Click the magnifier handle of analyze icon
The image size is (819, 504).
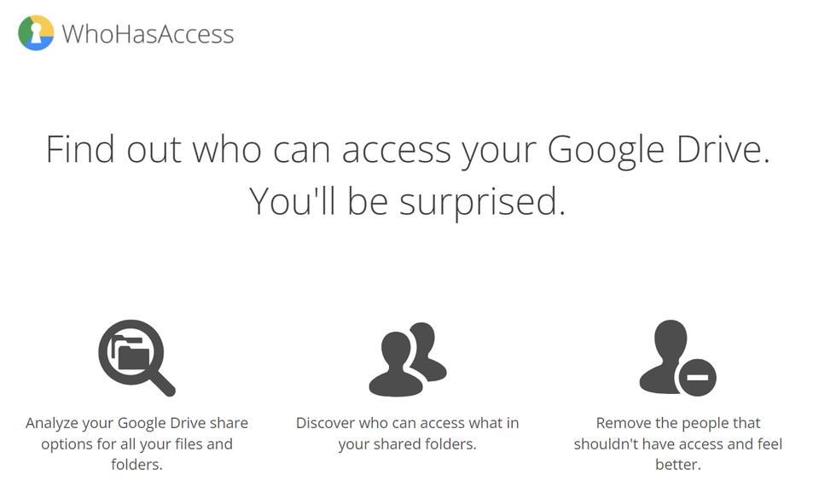point(163,384)
